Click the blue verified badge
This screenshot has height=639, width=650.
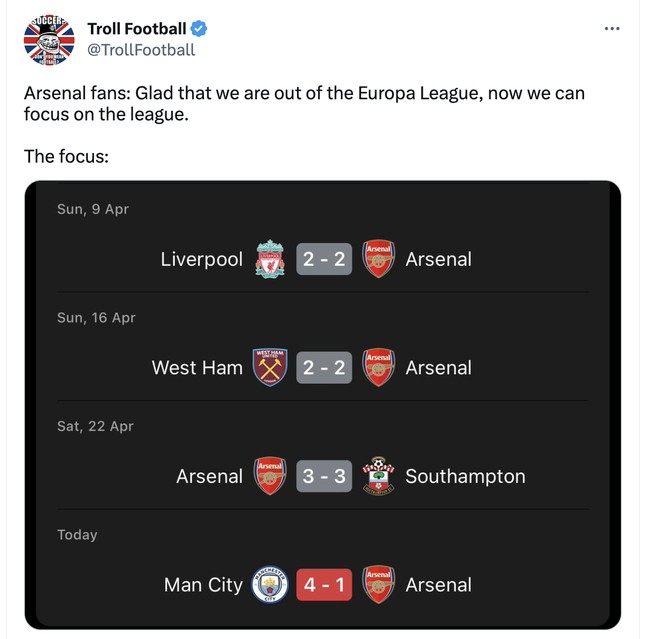(x=199, y=29)
